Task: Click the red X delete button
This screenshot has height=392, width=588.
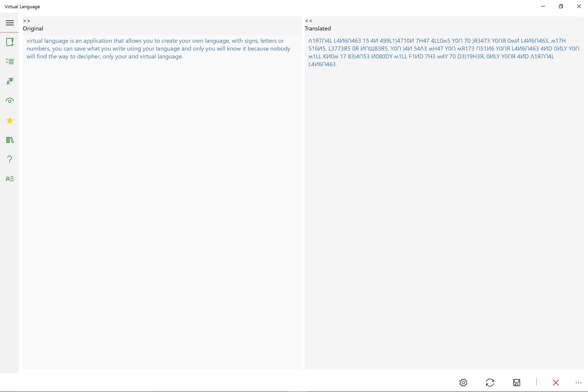Action: coord(555,383)
